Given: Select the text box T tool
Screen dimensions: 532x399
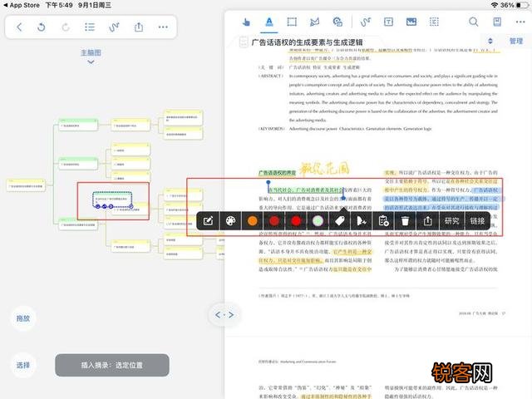Looking at the screenshot, I should [x=388, y=22].
